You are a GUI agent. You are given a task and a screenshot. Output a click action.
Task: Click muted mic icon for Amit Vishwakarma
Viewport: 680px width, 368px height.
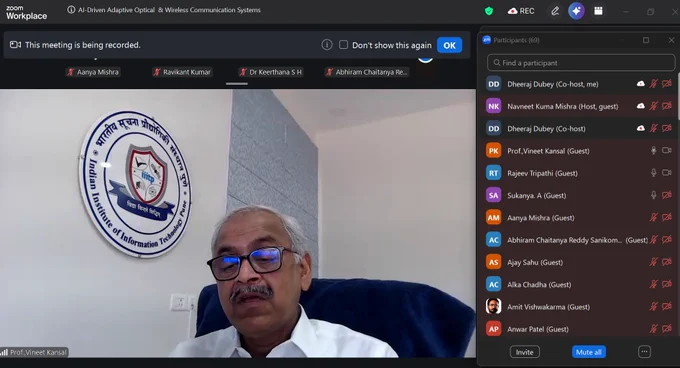pos(654,306)
